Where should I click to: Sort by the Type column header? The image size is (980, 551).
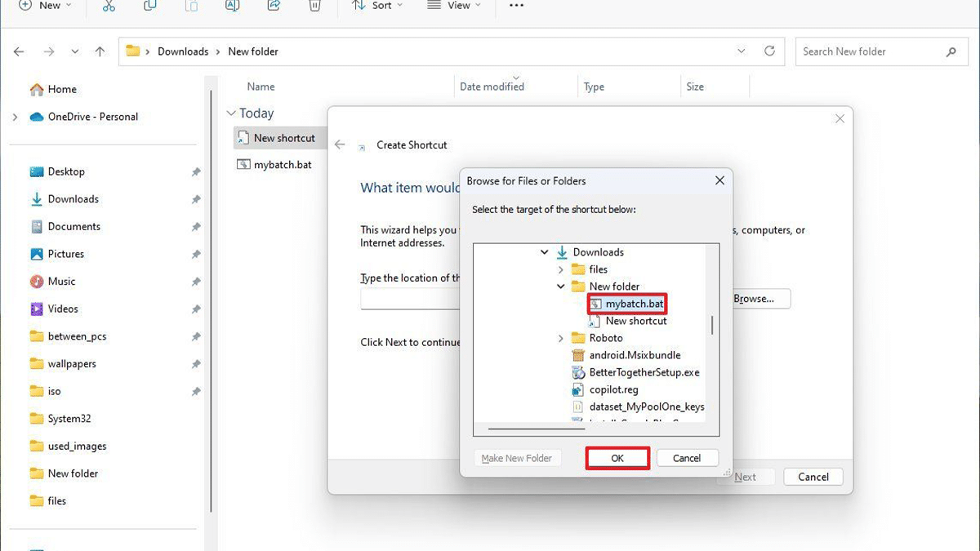(594, 87)
